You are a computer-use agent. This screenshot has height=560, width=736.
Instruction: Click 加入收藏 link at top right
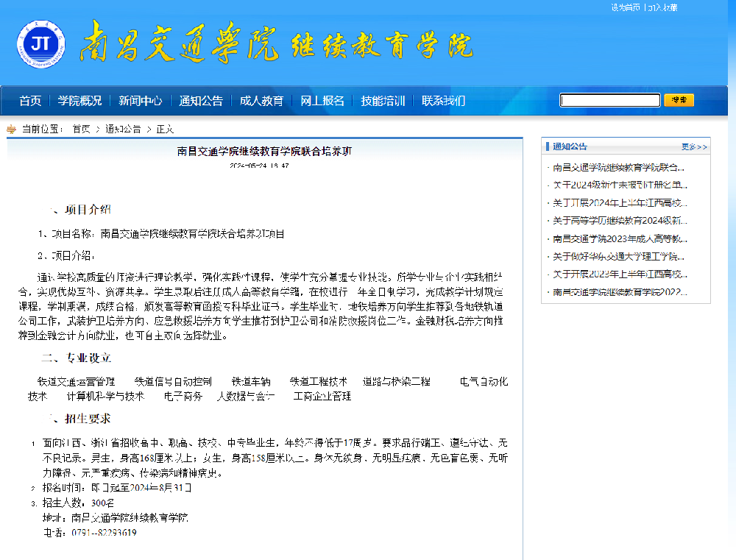coord(662,7)
